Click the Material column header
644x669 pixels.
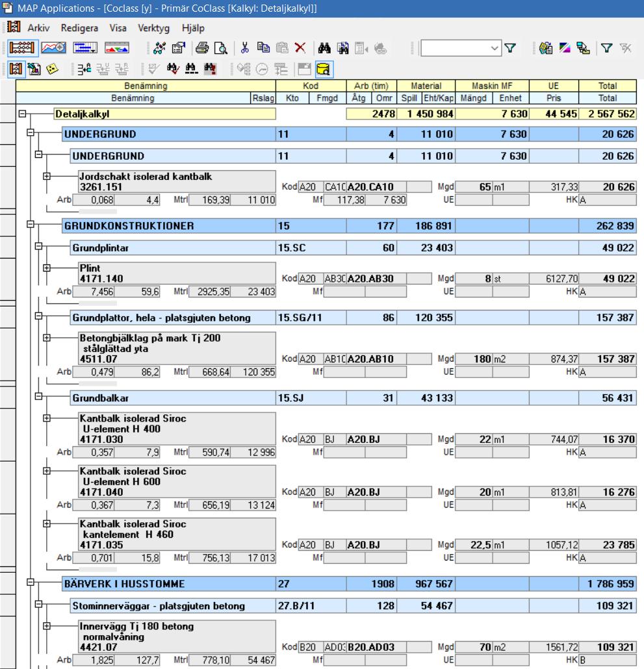[426, 86]
